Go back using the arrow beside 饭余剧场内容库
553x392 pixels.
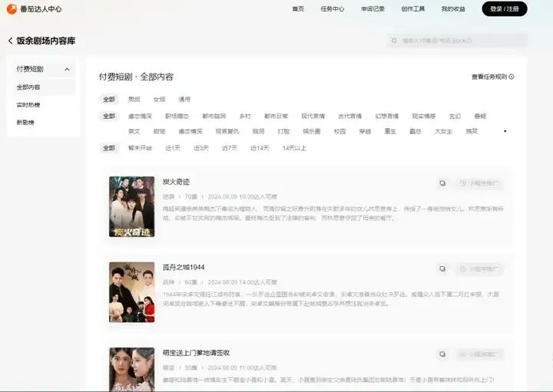[x=11, y=41]
